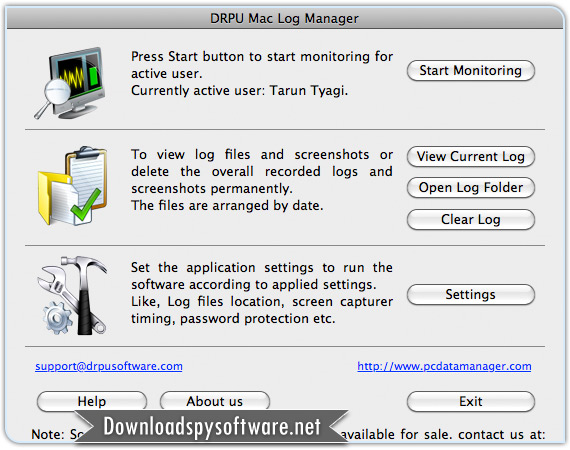
Task: Open the About us button
Action: click(215, 402)
